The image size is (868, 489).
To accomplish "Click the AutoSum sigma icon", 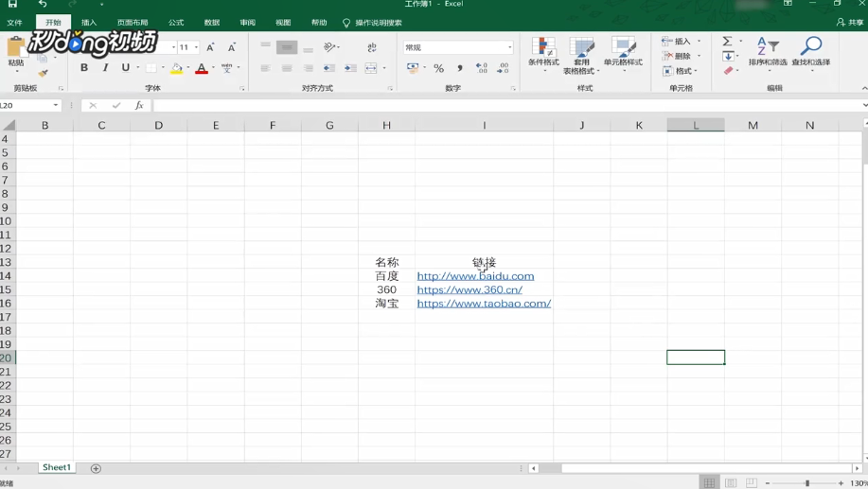I will (x=727, y=42).
